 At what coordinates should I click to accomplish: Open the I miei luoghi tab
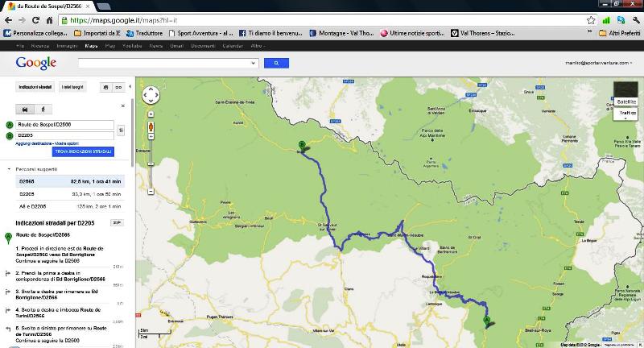72,86
